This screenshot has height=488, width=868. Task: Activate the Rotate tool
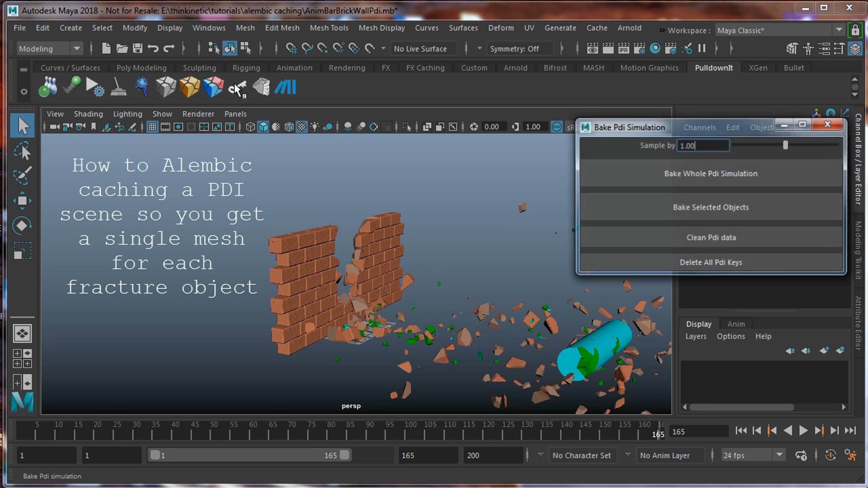click(22, 226)
